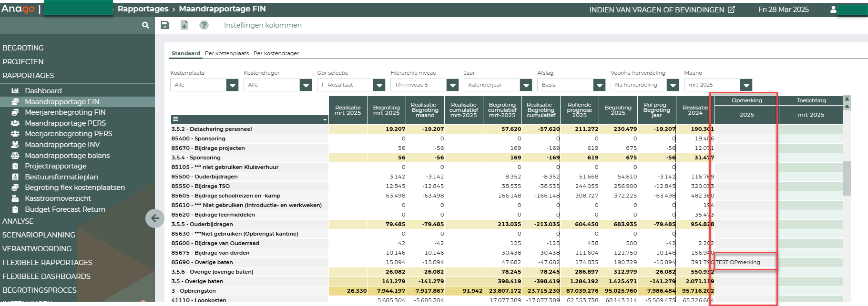Click the save disk icon
The image size is (868, 306).
point(165,25)
